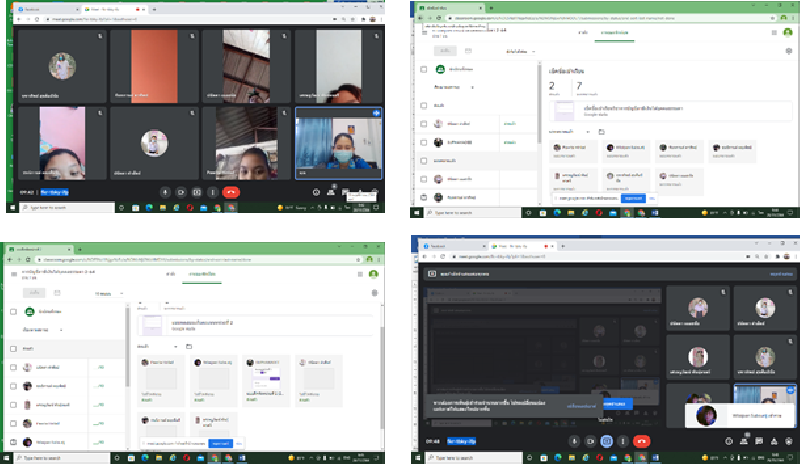Open the sort-by dropdown in top-right Classroom toolbar

coord(520,51)
